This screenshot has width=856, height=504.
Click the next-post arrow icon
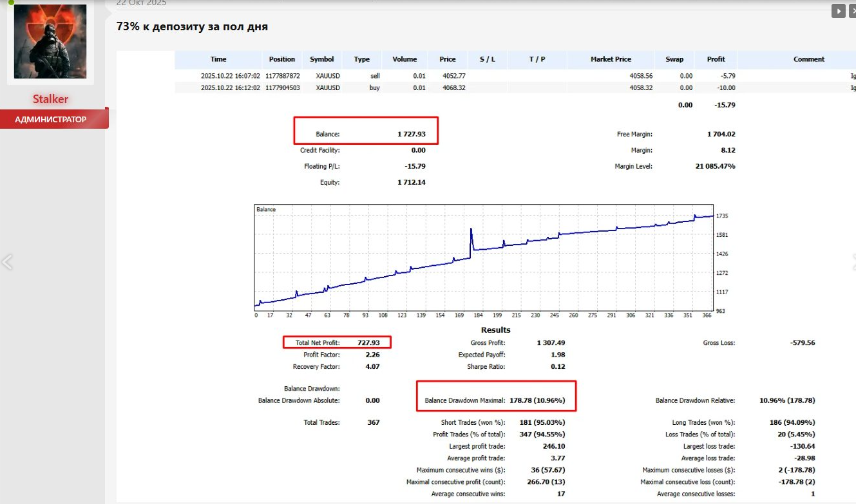[837, 11]
